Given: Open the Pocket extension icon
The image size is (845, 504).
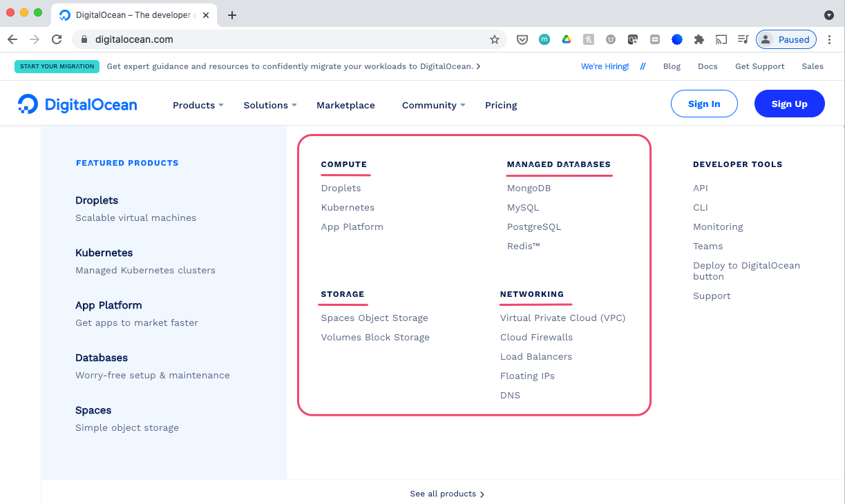Looking at the screenshot, I should coord(522,39).
